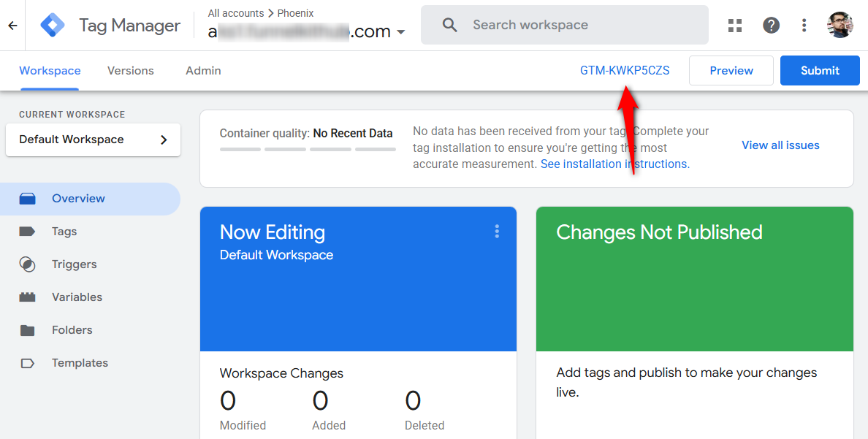
Task: Click the Modified count value
Action: click(x=228, y=401)
